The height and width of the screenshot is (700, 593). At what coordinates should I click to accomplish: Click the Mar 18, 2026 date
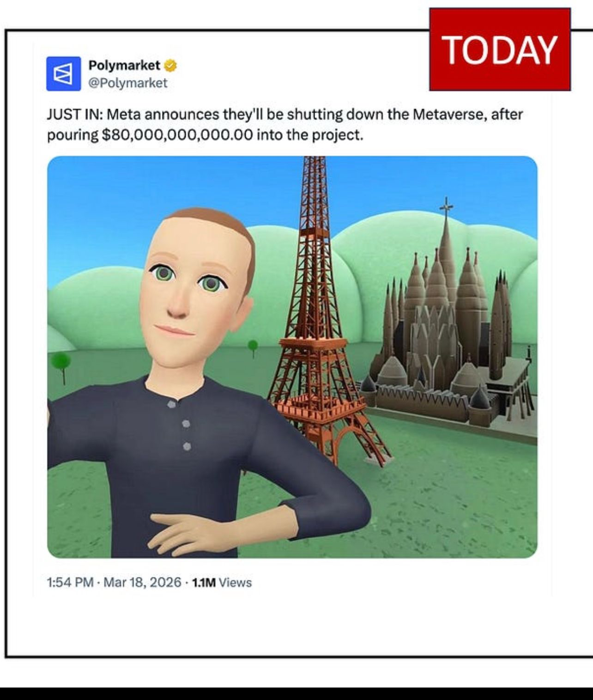click(142, 582)
